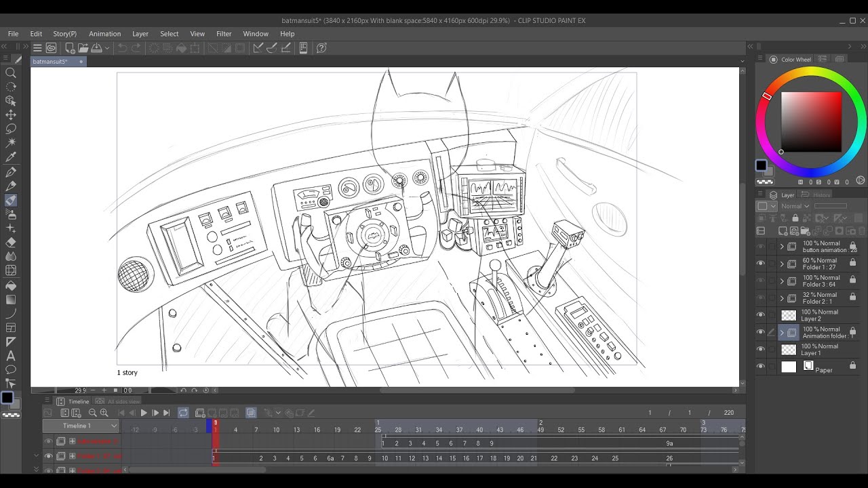This screenshot has width=868, height=488.
Task: Open the Edit menu
Action: click(x=36, y=34)
